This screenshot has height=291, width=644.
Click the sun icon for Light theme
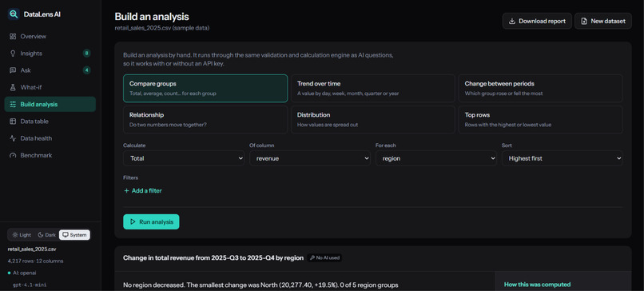point(15,235)
